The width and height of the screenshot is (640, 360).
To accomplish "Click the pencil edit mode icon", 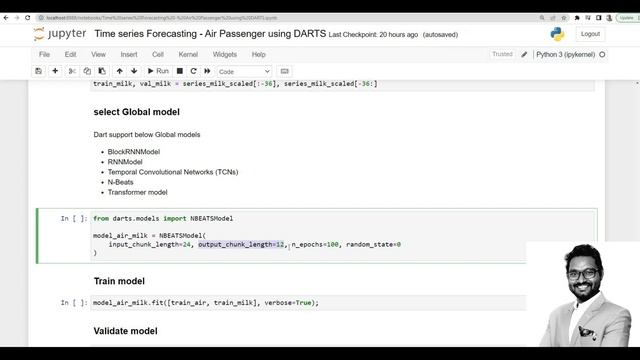I will point(524,54).
